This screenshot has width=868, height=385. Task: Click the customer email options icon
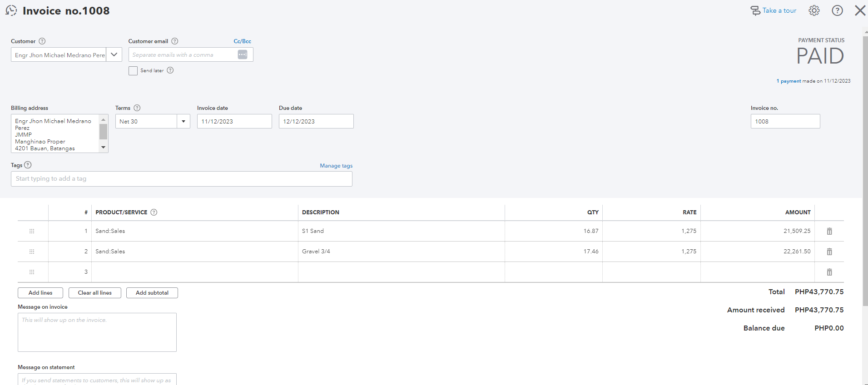point(243,54)
